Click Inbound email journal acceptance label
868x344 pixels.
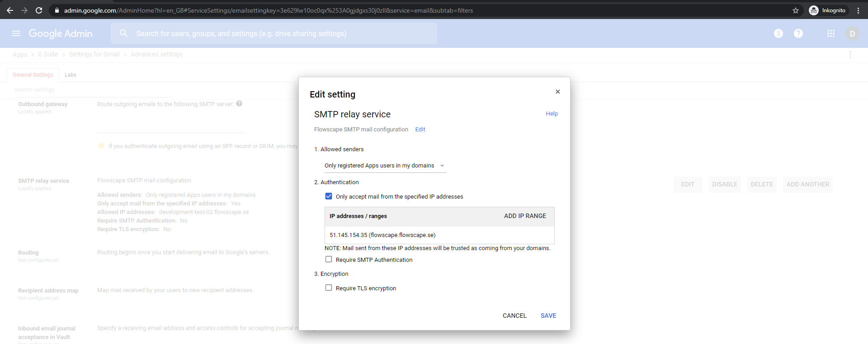click(47, 333)
